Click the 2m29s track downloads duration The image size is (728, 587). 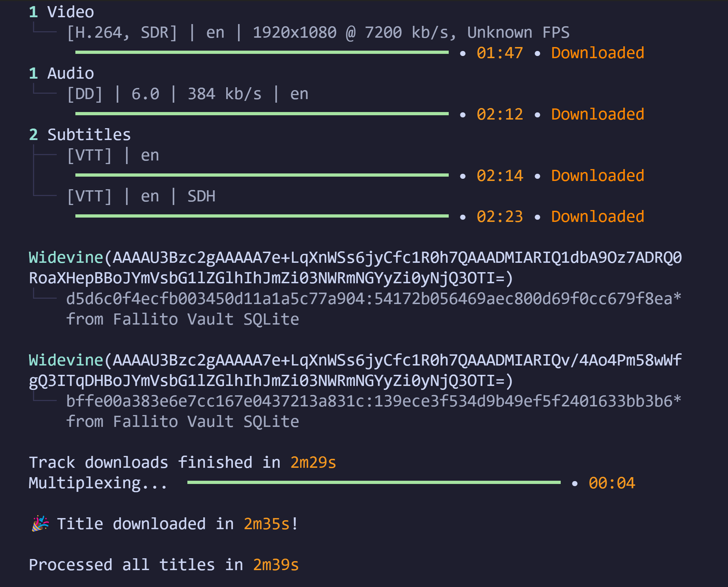pyautogui.click(x=313, y=462)
